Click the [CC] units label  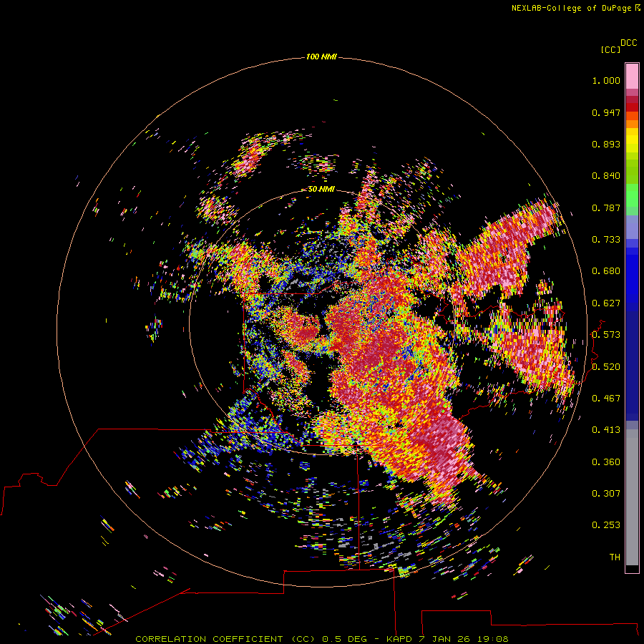[610, 49]
